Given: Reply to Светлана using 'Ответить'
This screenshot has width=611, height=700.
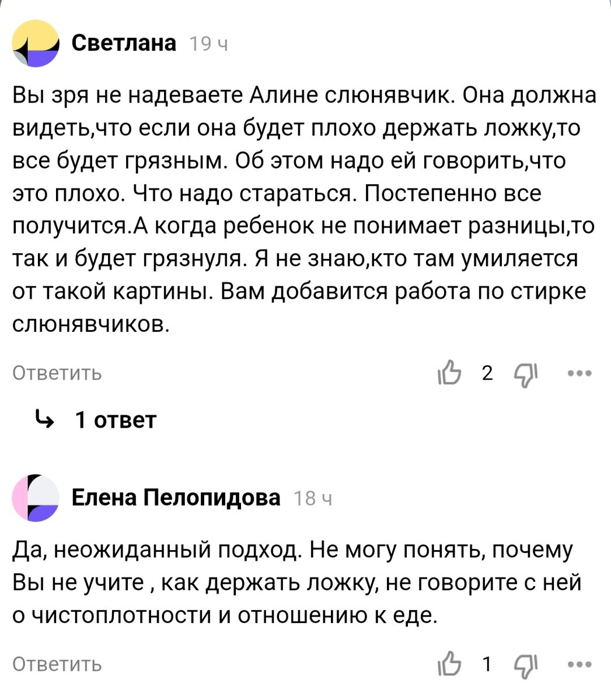Looking at the screenshot, I should pyautogui.click(x=57, y=373).
